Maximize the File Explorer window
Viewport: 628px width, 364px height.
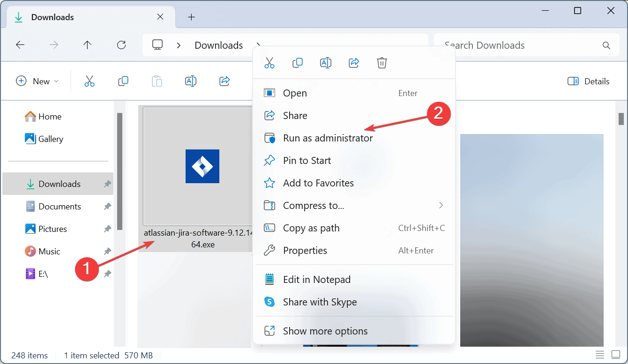pos(577,10)
